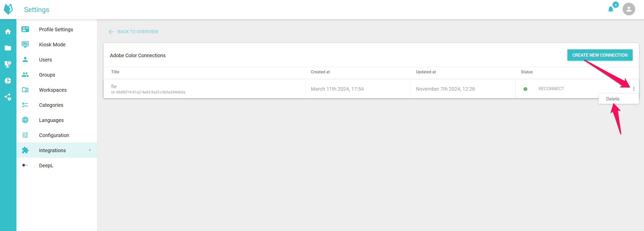Open the notifications bell
Viewport: 644px width, 231px height.
(610, 10)
